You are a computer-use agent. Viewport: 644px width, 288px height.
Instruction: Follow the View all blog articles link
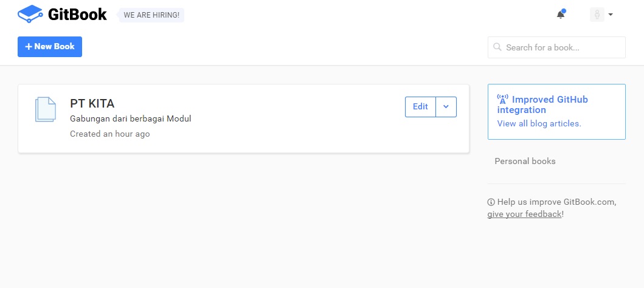click(x=539, y=123)
